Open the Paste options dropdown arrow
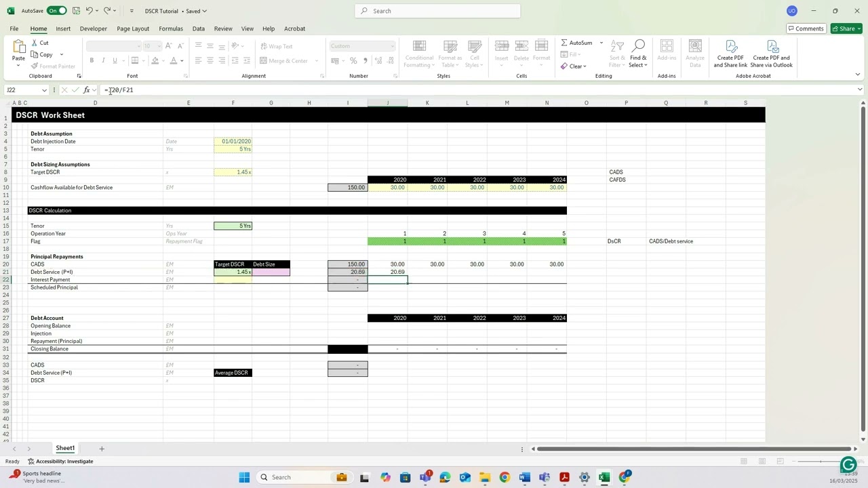 [x=18, y=66]
